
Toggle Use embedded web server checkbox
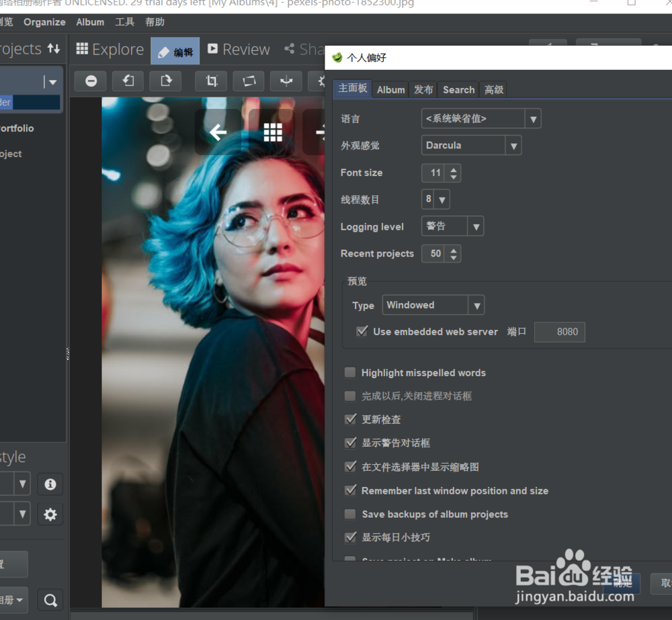click(362, 331)
